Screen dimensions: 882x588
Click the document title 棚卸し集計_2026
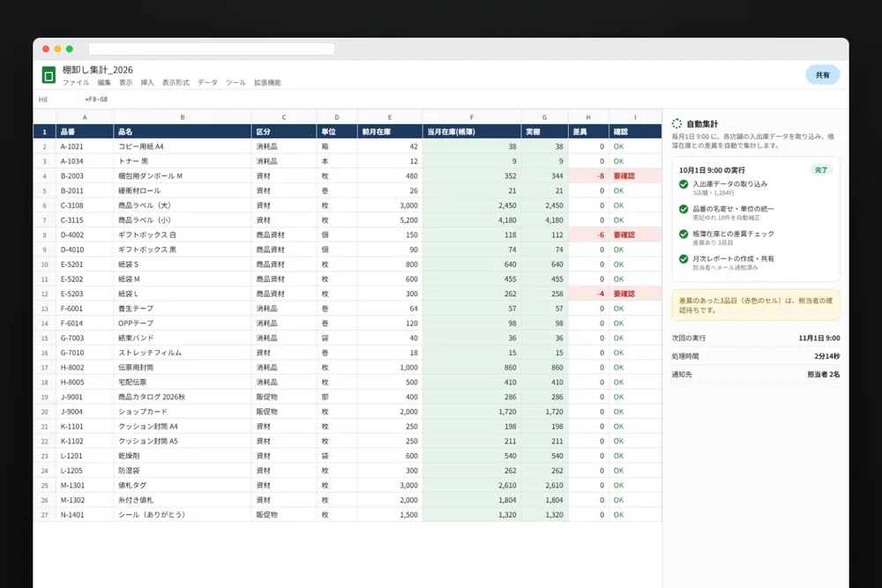(x=98, y=70)
